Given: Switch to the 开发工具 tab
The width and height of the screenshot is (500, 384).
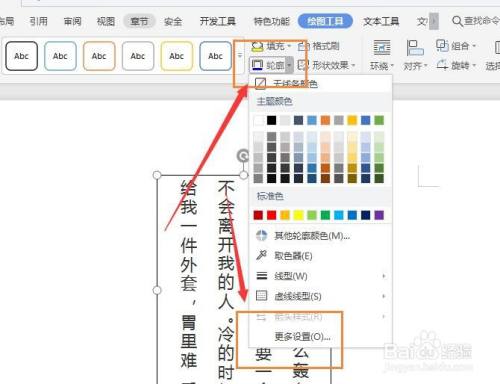Looking at the screenshot, I should click(218, 22).
